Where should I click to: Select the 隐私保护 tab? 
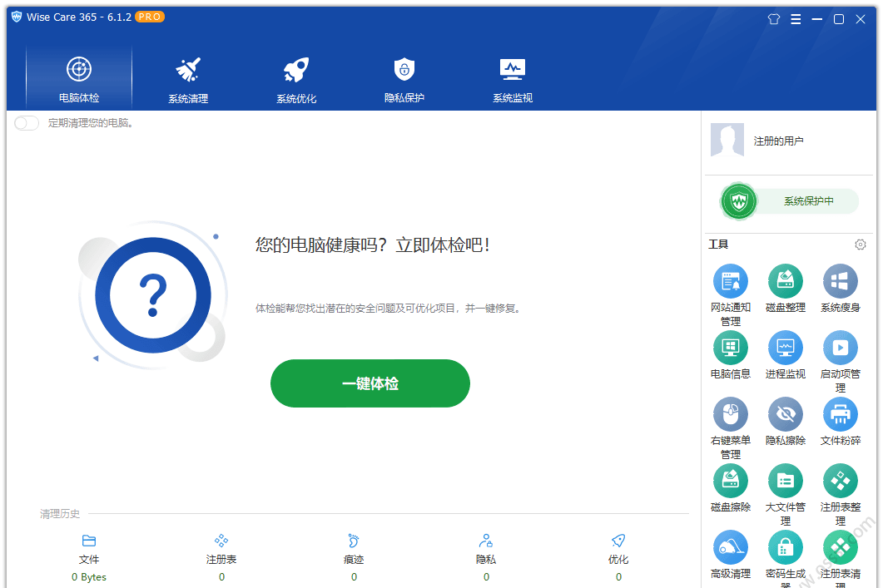[x=404, y=79]
